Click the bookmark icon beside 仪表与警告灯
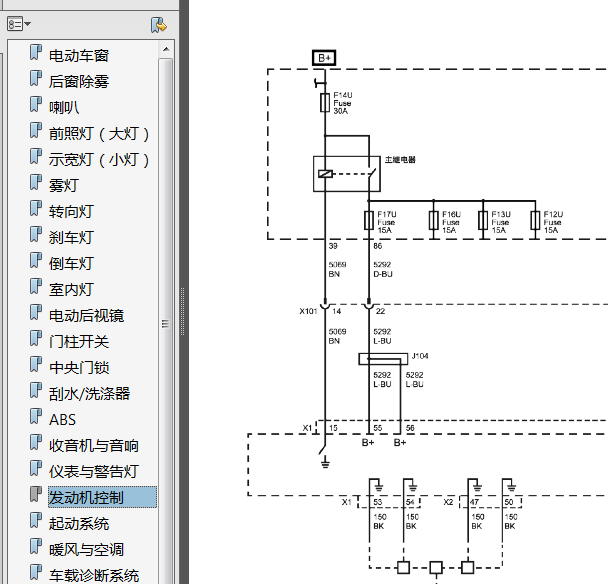The height and width of the screenshot is (584, 608). click(x=36, y=468)
